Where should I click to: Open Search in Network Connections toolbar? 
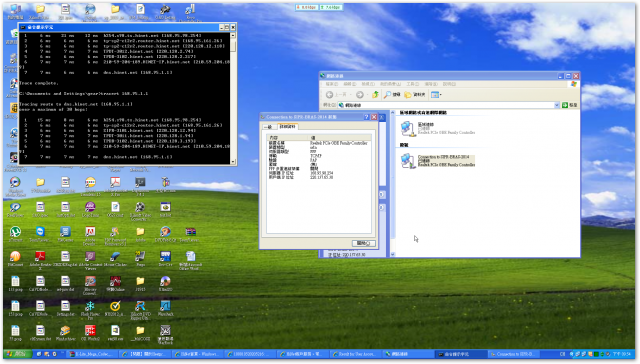pos(392,95)
